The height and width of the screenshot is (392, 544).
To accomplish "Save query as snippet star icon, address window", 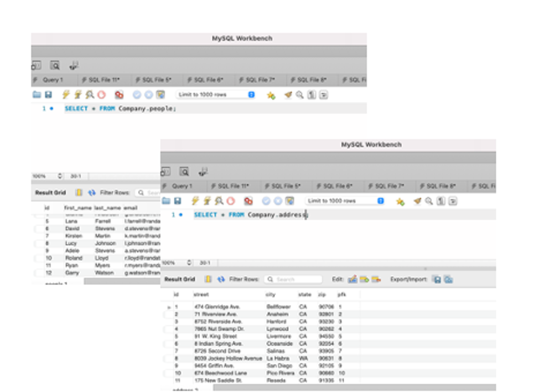I will [x=400, y=202].
